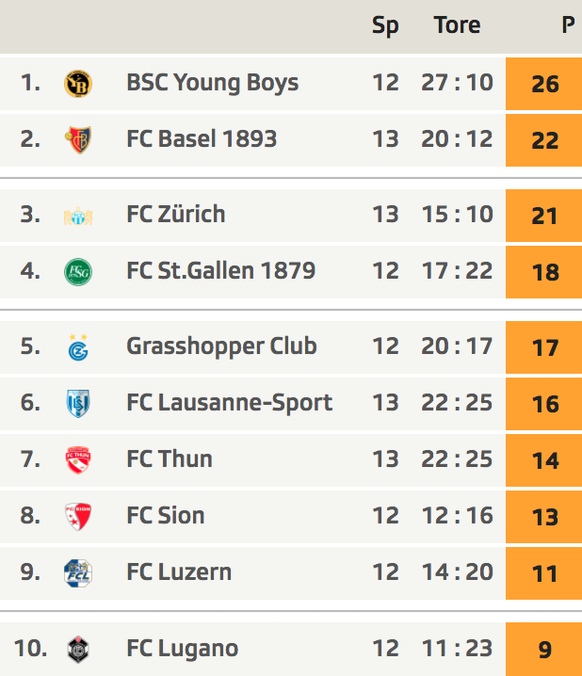582x676 pixels.
Task: Click the Sp column header
Action: [385, 26]
